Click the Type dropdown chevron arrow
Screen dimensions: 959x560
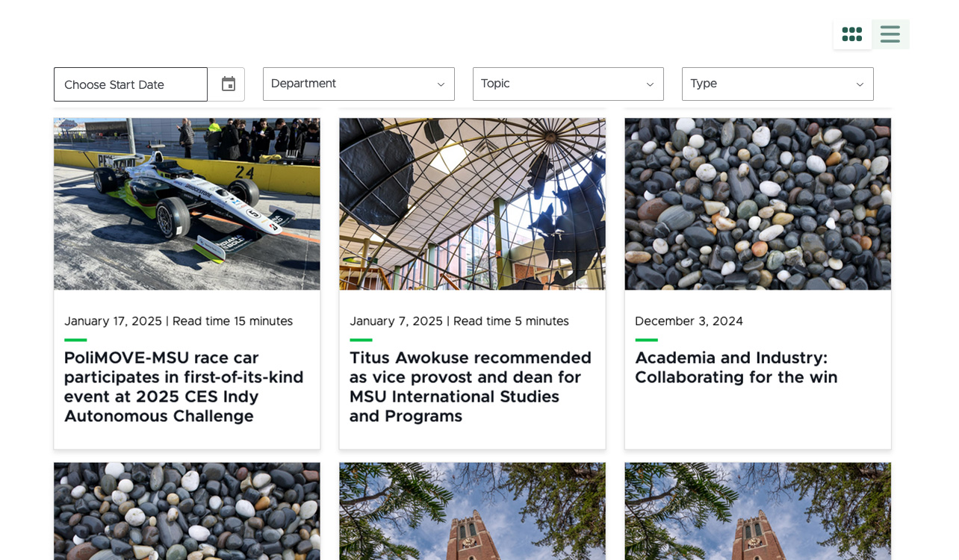[x=860, y=84]
